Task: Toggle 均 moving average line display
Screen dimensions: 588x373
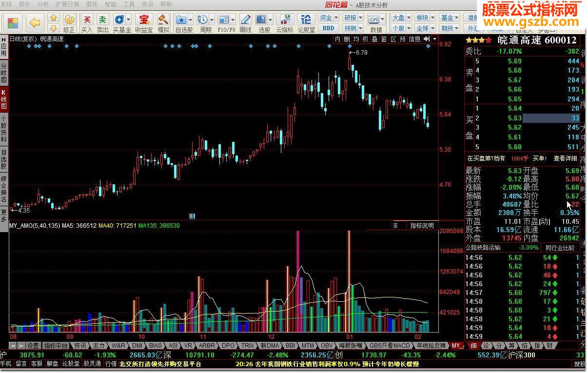Action: tap(356, 39)
